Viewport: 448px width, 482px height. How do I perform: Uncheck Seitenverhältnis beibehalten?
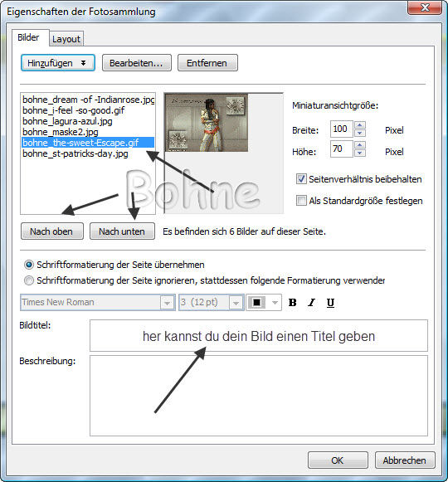tap(301, 179)
